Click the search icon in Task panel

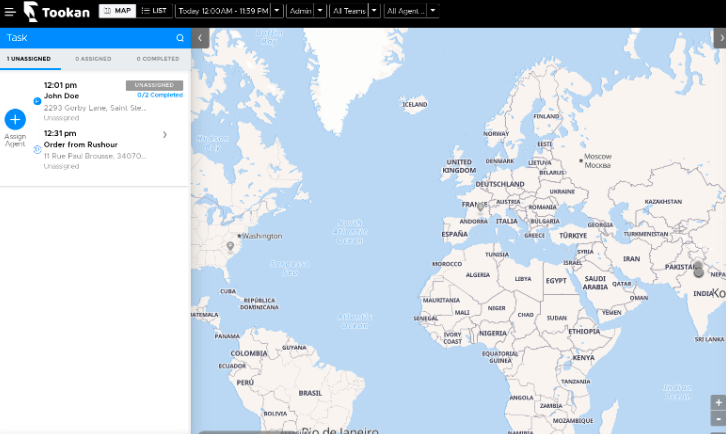click(x=180, y=38)
